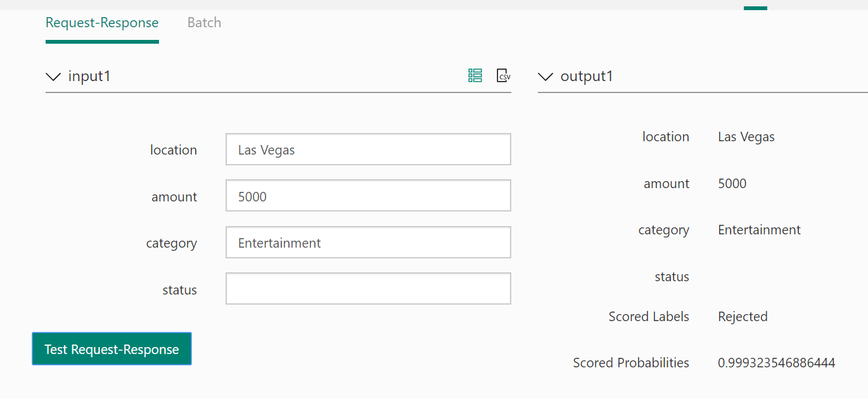Viewport: 868px width, 399px height.
Task: Click the Scored Probabilities value 0.999323546886444
Action: point(776,363)
